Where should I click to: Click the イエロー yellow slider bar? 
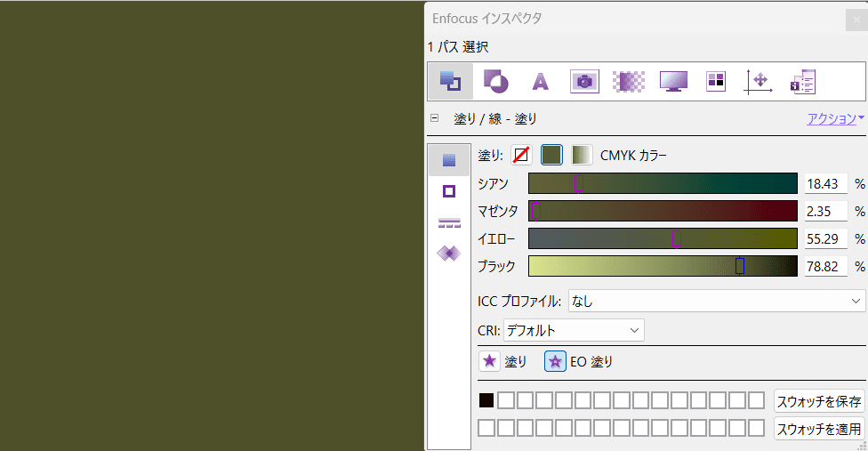click(x=663, y=238)
